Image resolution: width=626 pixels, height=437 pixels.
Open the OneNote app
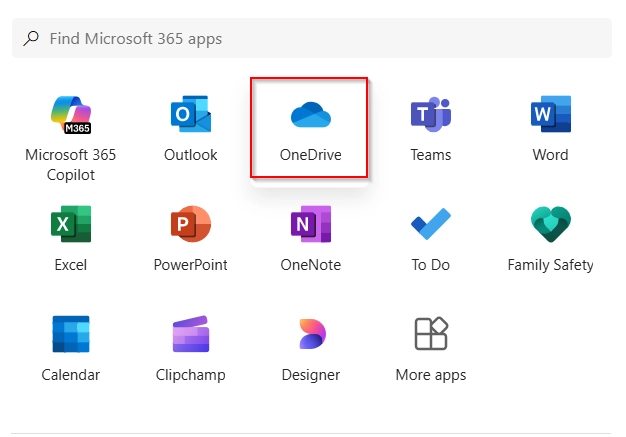coord(311,239)
